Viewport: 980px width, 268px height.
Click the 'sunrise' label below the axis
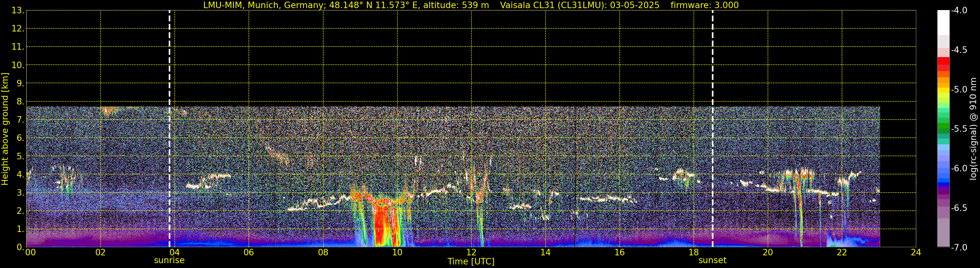click(x=169, y=261)
